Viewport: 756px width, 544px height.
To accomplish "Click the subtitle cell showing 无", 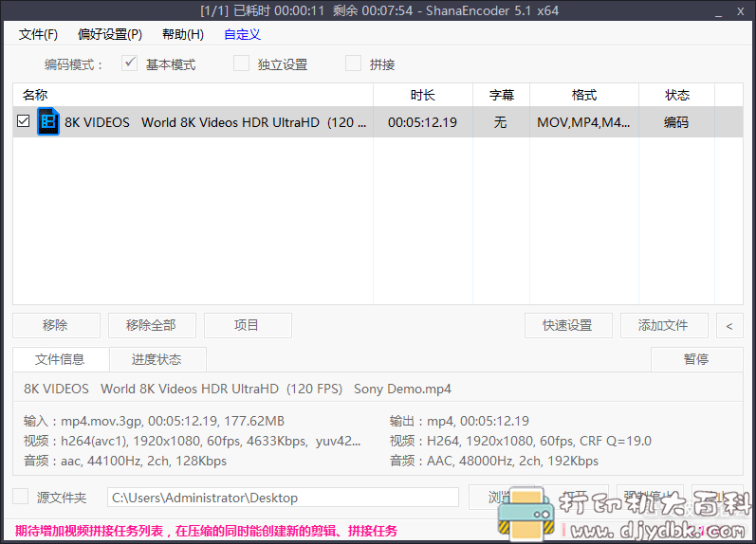I will (501, 122).
